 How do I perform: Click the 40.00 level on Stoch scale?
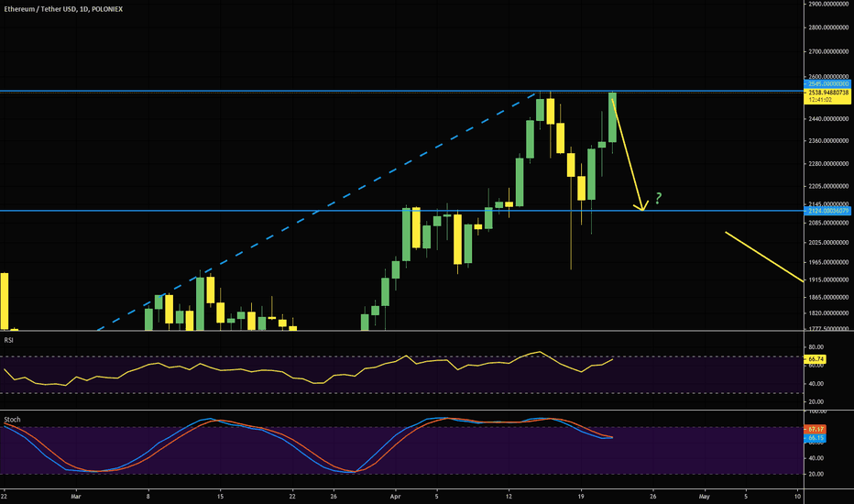816,459
